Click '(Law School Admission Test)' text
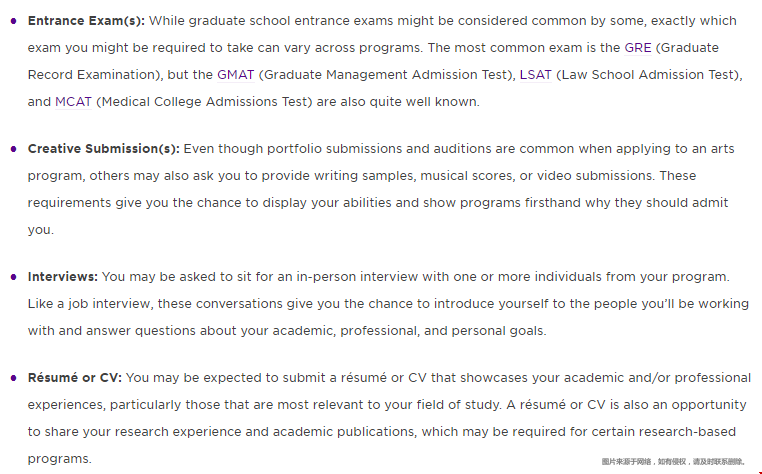This screenshot has height=474, width=762. tap(650, 74)
